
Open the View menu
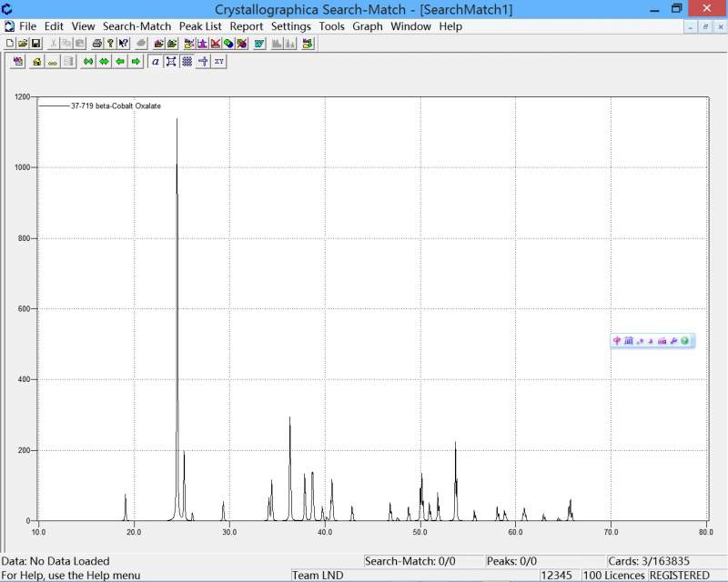click(83, 26)
